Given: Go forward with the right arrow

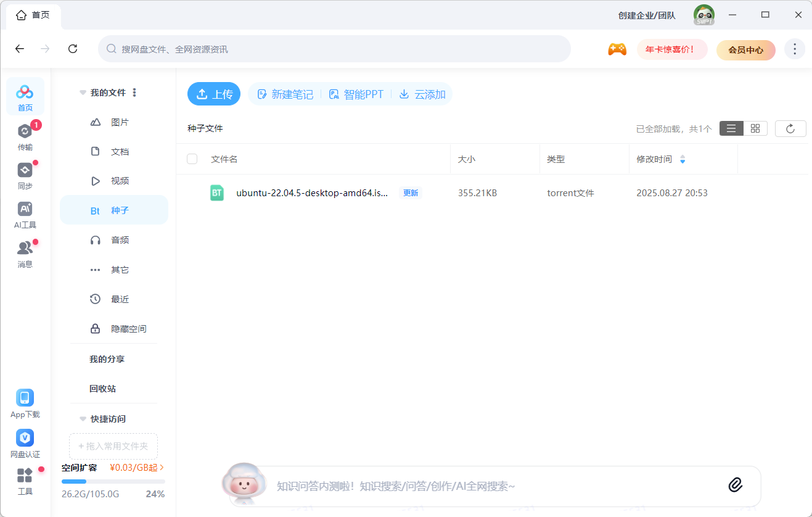Looking at the screenshot, I should click(45, 49).
